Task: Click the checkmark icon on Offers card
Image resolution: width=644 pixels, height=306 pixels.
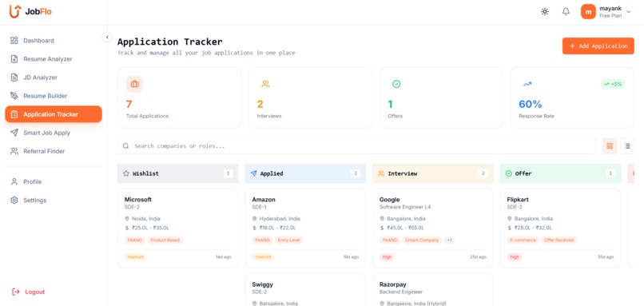Action: pyautogui.click(x=396, y=84)
